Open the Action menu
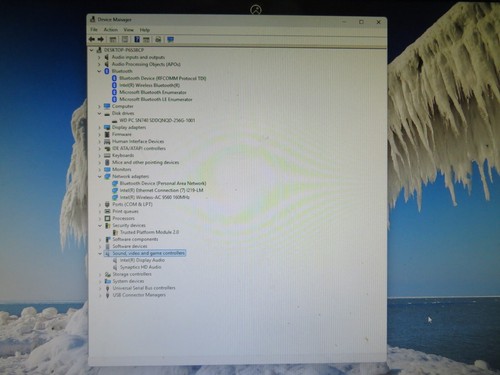This screenshot has width=500, height=375. [110, 30]
